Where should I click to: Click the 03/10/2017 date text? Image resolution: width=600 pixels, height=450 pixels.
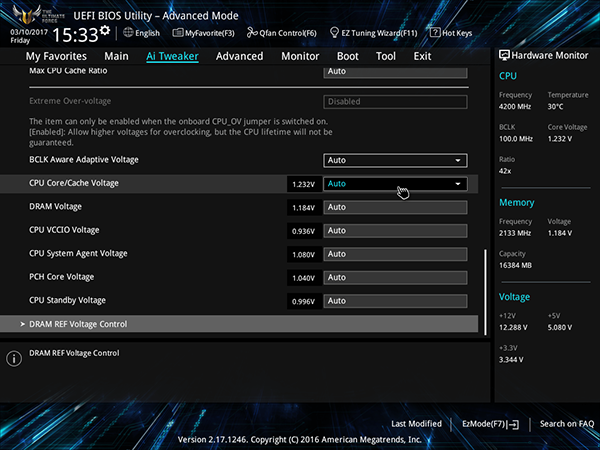[x=29, y=32]
